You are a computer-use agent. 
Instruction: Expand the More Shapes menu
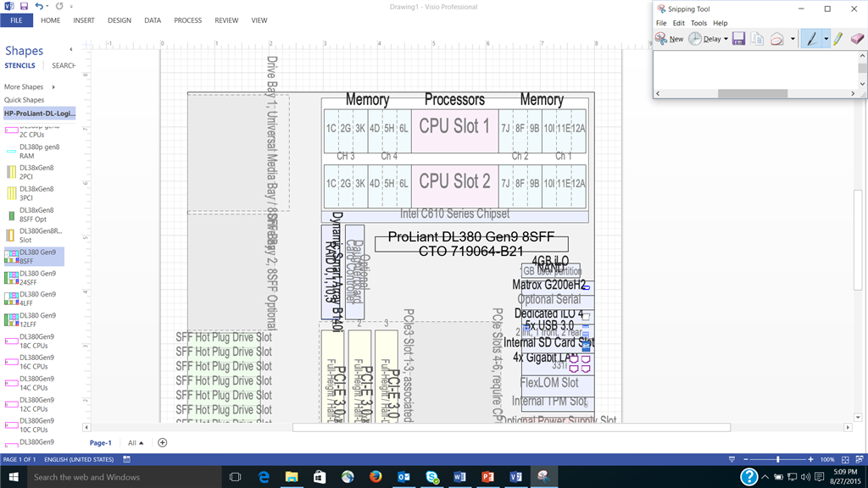[x=30, y=87]
